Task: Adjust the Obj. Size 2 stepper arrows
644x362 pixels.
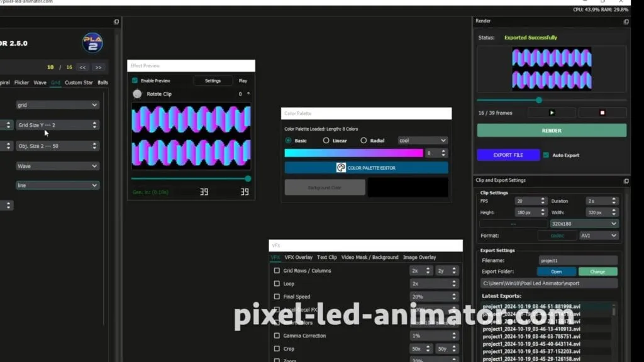Action: pos(94,146)
